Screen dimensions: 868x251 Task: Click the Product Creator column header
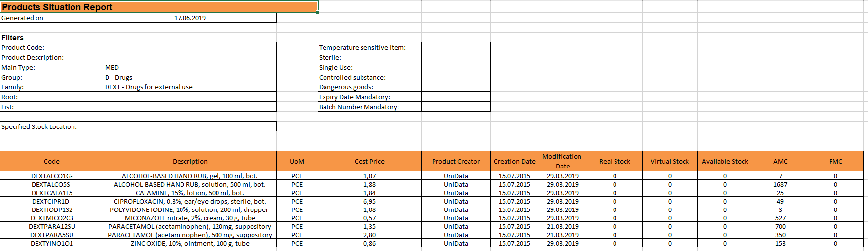pyautogui.click(x=456, y=161)
